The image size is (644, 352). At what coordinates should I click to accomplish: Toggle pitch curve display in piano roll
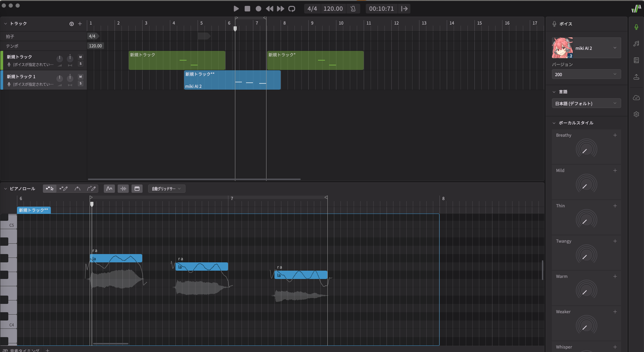click(109, 189)
